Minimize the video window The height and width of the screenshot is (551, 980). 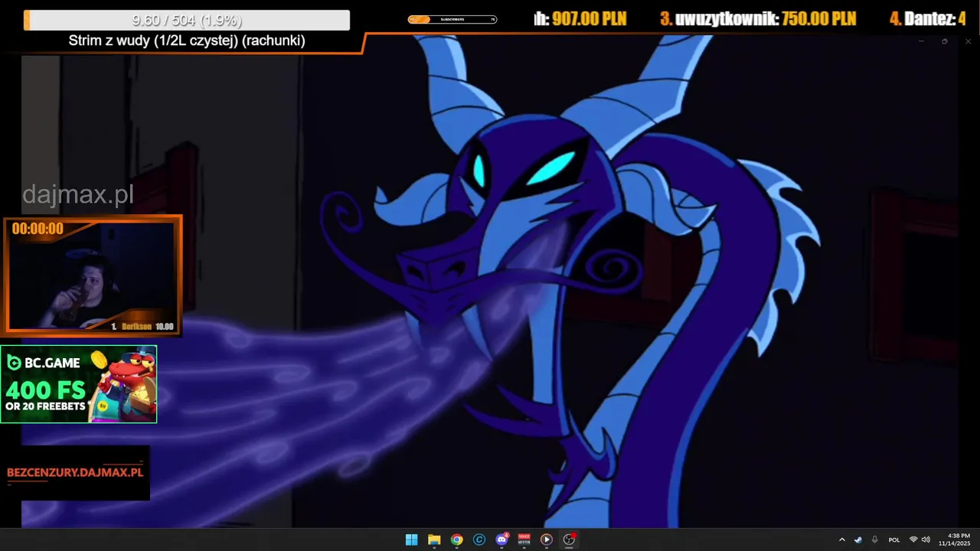[x=921, y=41]
